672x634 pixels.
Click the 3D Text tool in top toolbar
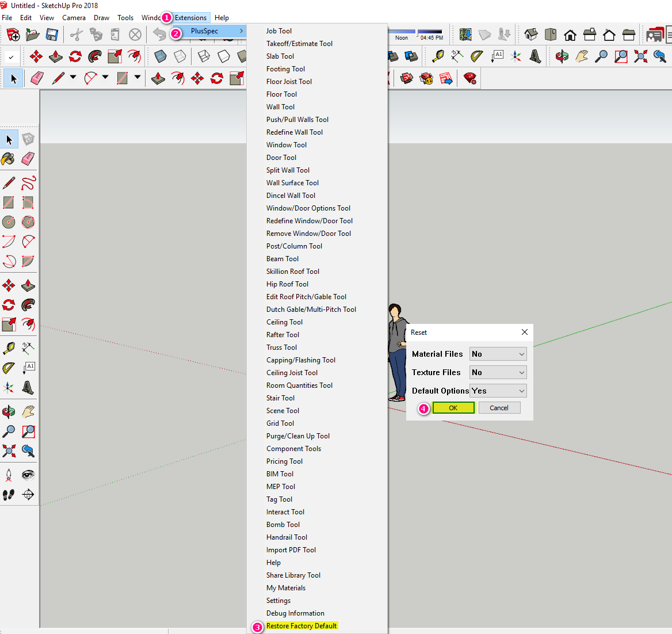click(x=535, y=56)
